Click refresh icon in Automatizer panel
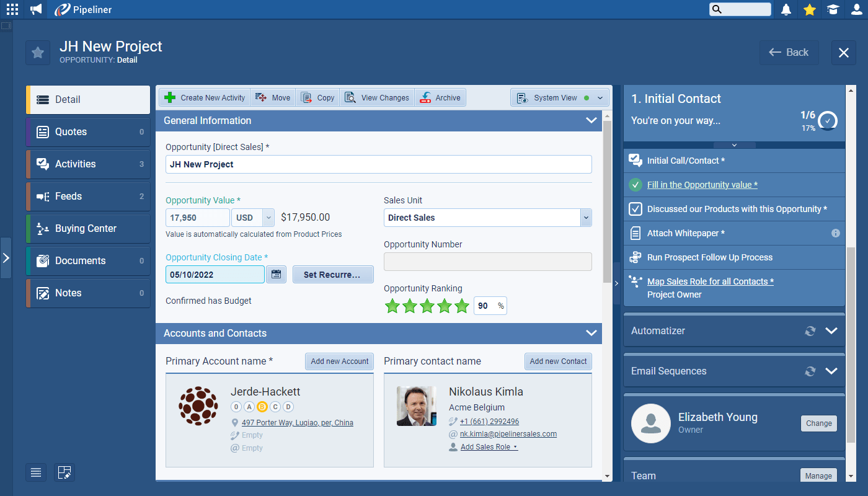 [x=810, y=331]
